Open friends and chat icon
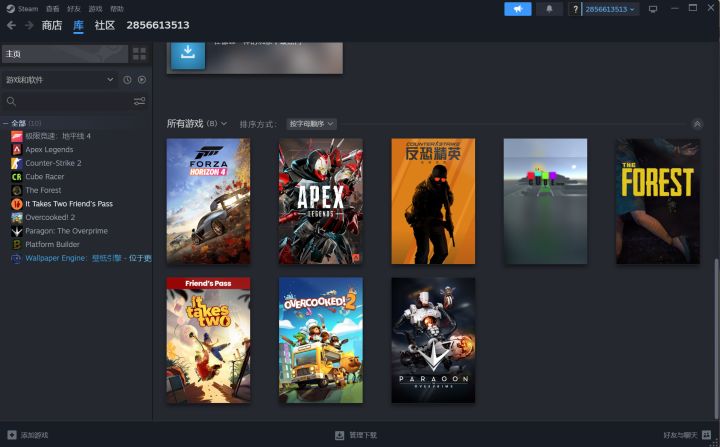Viewport: 720px width, 447px height. (706, 435)
